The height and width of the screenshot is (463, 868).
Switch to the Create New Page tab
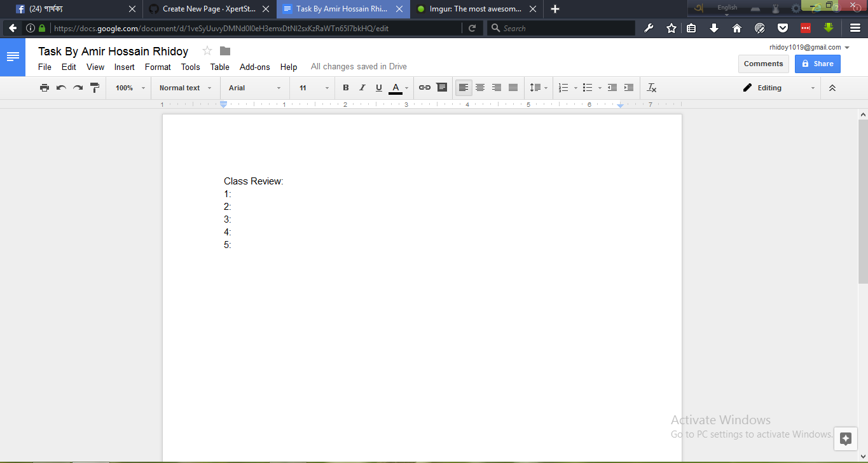point(209,9)
